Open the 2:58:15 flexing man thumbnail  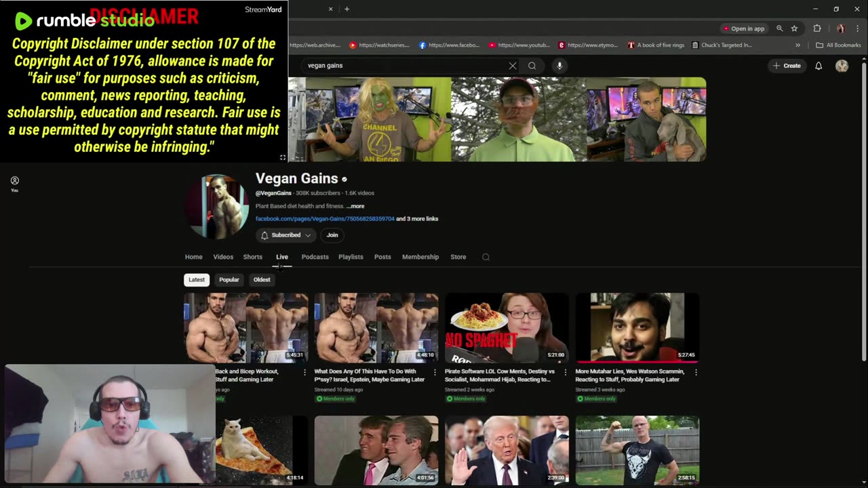tap(637, 450)
